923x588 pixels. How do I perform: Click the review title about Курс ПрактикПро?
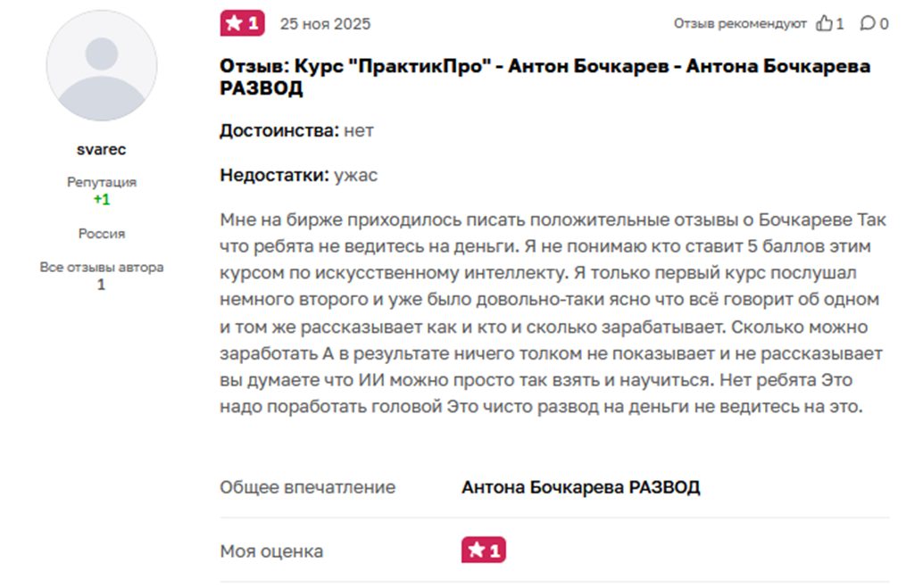click(545, 77)
